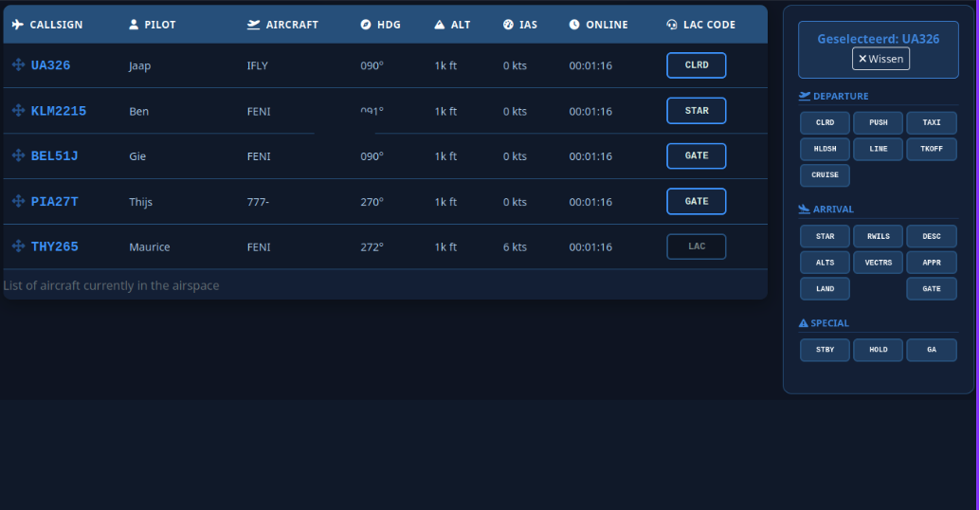Click speed 6 kts for THY265
The image size is (980, 510).
[x=515, y=246]
